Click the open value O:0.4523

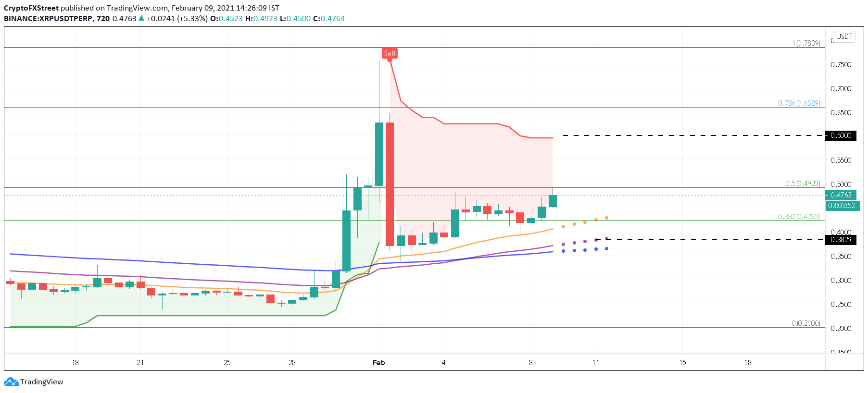click(226, 19)
